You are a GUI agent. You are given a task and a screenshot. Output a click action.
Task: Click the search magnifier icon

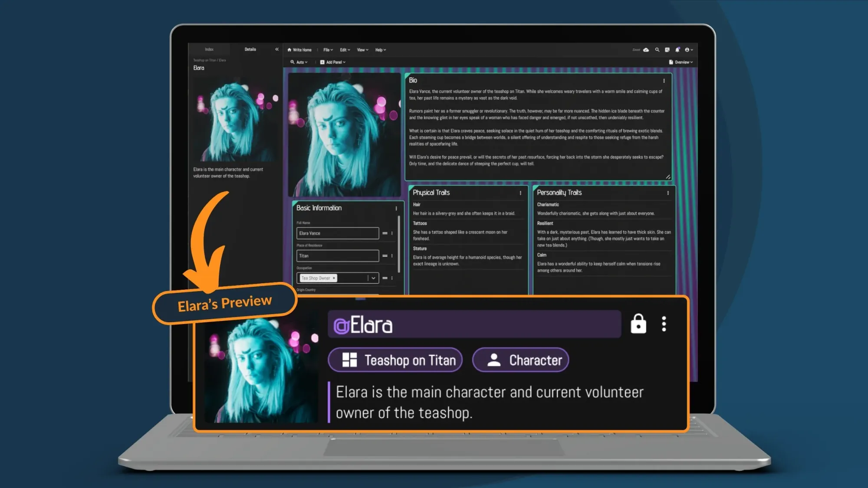(x=657, y=50)
